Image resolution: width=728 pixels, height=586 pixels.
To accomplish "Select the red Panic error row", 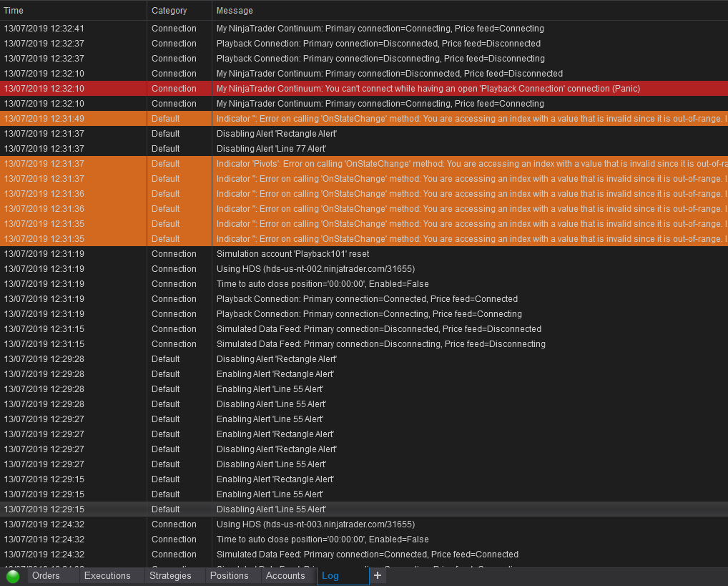I will [x=364, y=88].
